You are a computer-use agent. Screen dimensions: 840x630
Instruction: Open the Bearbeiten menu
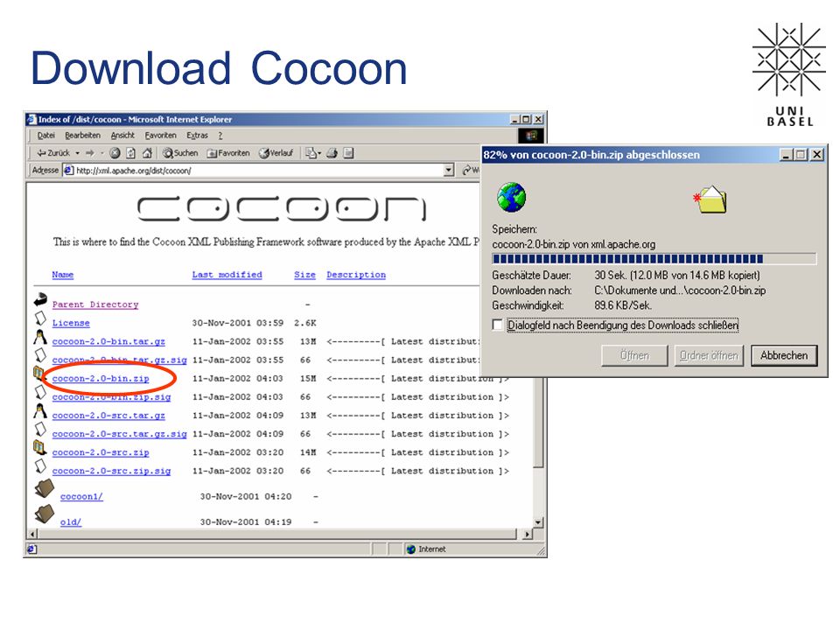[x=82, y=136]
